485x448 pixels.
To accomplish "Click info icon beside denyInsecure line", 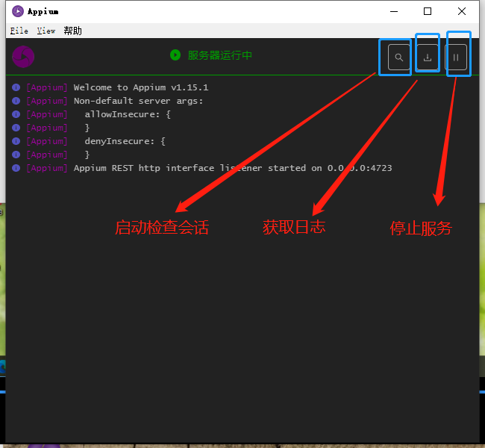I will (x=16, y=141).
